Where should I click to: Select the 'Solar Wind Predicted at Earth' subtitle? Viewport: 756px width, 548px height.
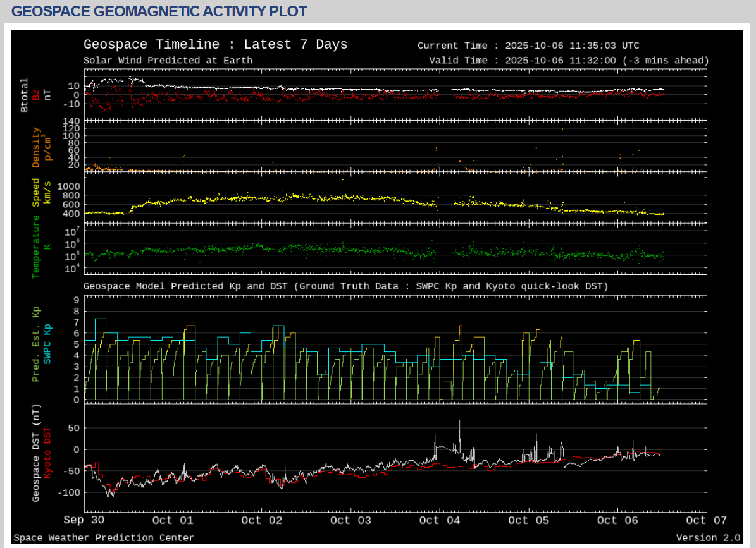168,61
